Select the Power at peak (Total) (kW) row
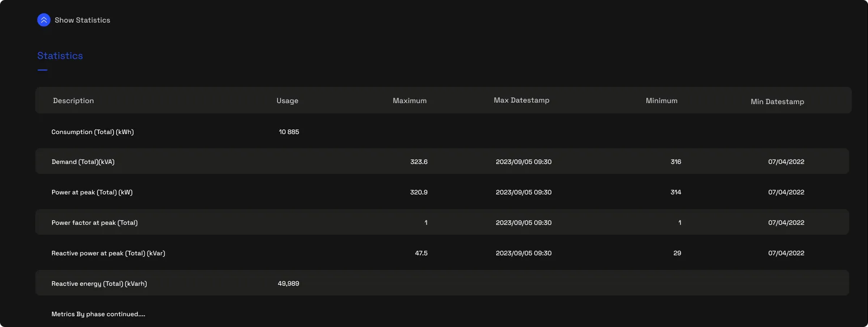 tap(442, 192)
